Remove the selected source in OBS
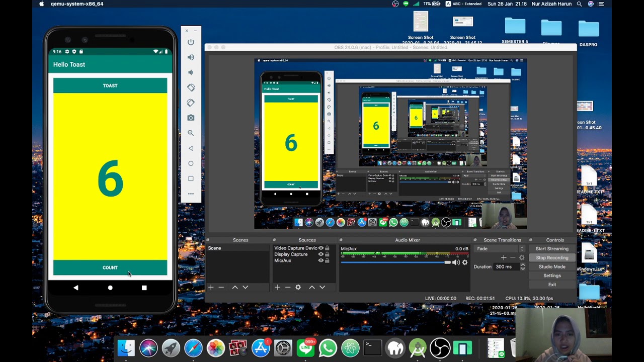Image resolution: width=644 pixels, height=362 pixels. coord(287,287)
